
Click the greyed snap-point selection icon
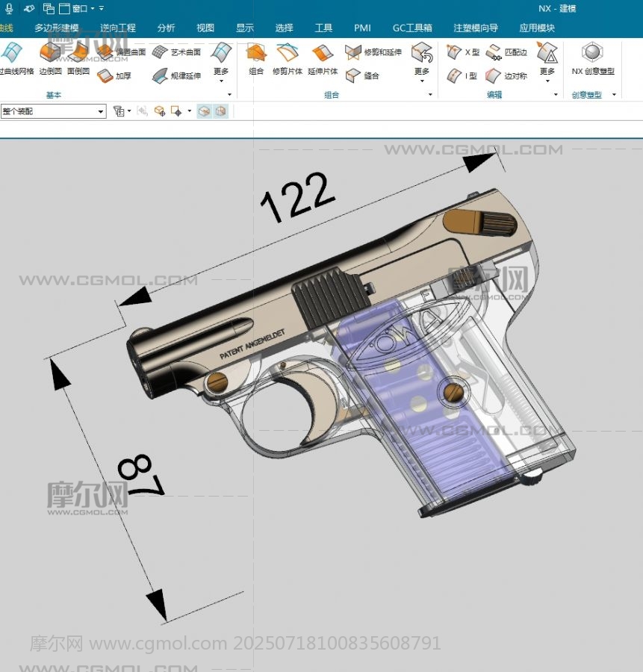click(143, 111)
